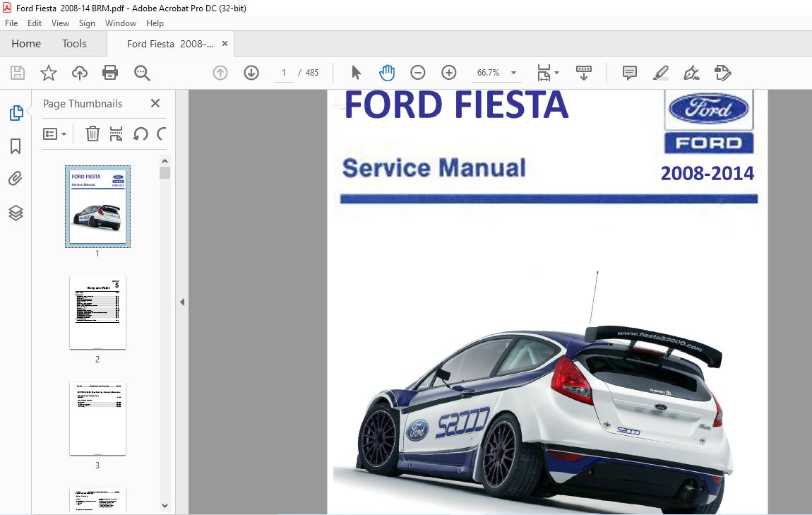Screen dimensions: 812x515
Task: Click the Fit page width icon
Action: click(544, 73)
